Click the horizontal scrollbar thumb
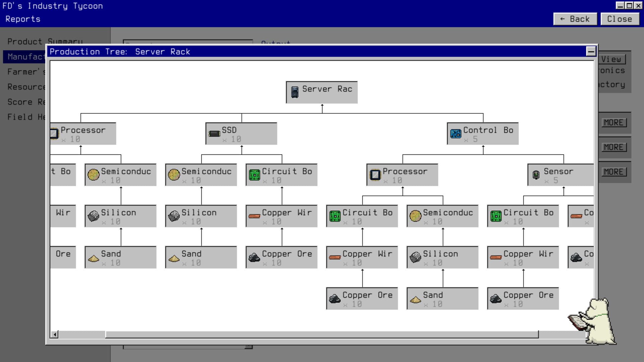This screenshot has width=644, height=362. [322, 335]
